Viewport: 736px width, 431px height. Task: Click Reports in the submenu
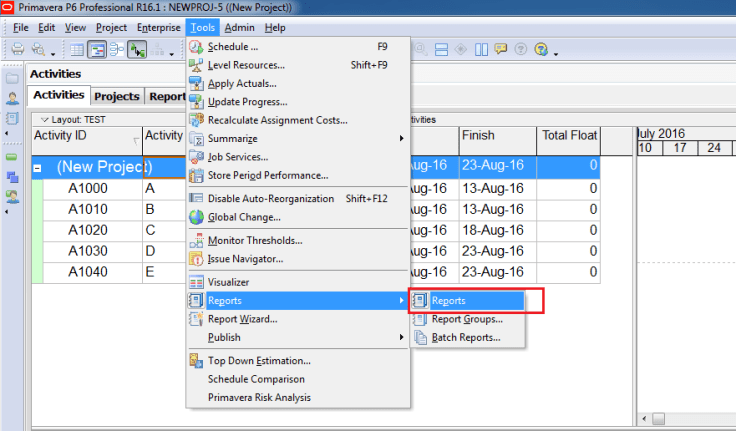point(468,300)
